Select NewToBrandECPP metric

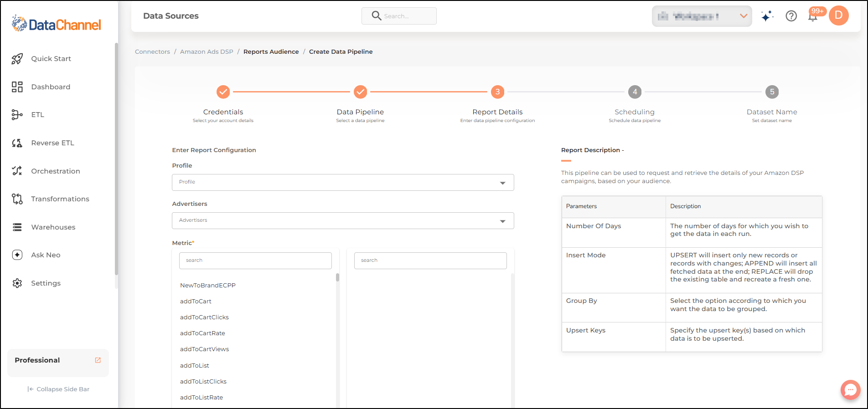208,286
